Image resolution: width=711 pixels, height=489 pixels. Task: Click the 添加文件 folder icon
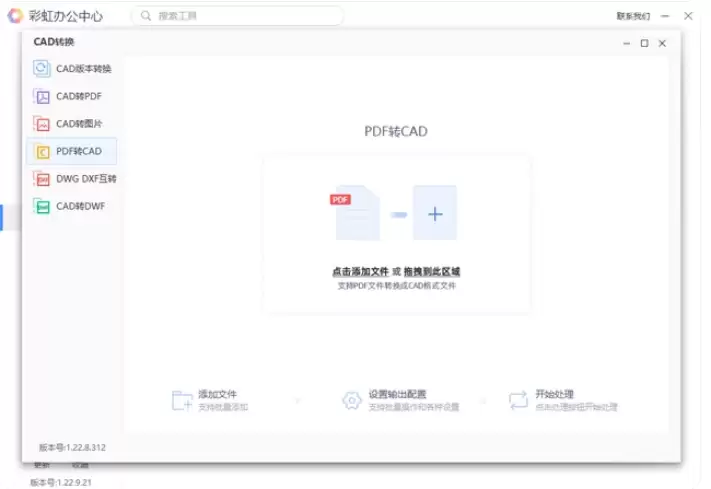pyautogui.click(x=182, y=400)
